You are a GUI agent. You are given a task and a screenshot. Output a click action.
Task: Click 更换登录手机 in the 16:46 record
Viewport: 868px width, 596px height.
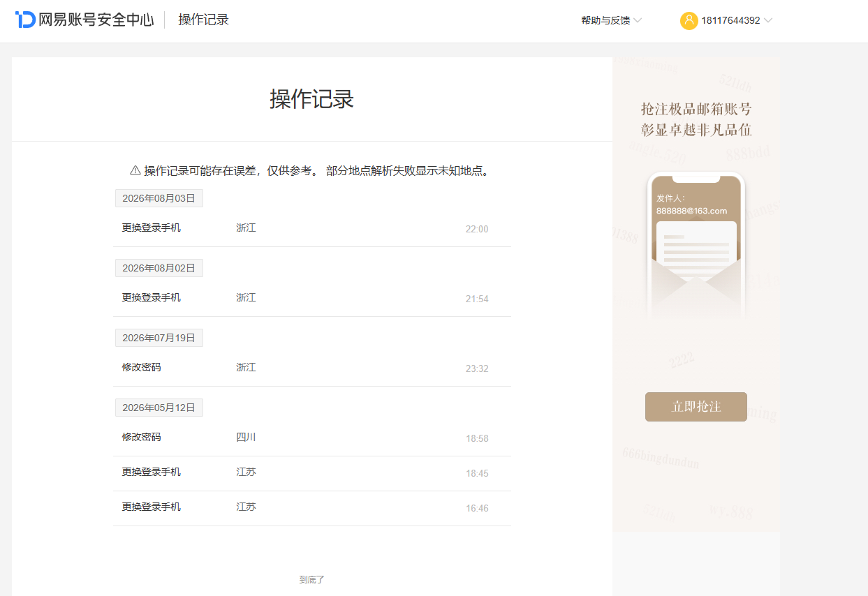pos(152,507)
